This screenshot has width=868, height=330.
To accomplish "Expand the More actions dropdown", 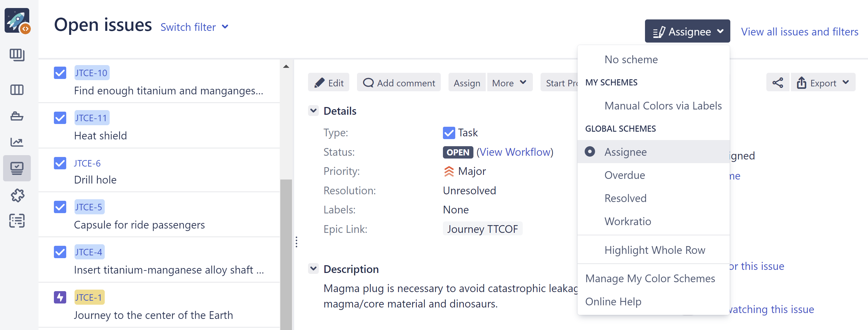I will 509,82.
